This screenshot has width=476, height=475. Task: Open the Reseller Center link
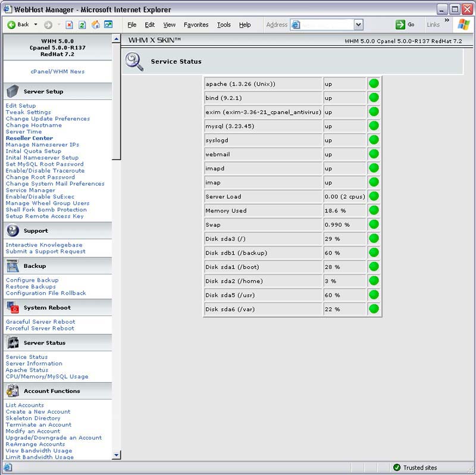tap(29, 138)
